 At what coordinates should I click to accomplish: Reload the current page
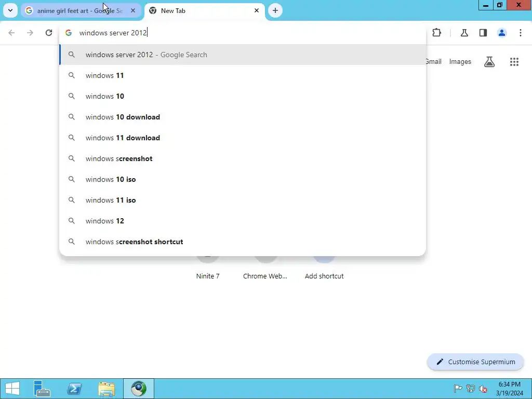click(x=49, y=33)
